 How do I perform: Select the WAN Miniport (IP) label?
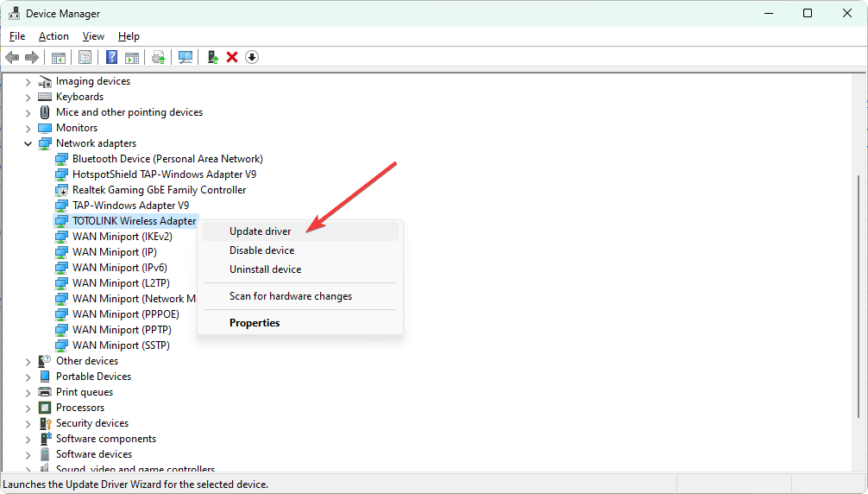115,252
